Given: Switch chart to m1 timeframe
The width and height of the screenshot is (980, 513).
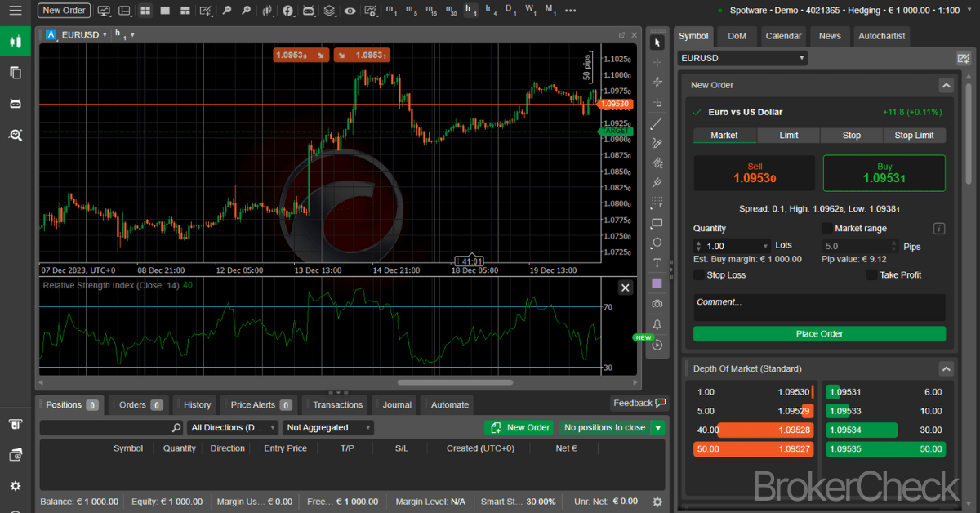Looking at the screenshot, I should coord(392,11).
